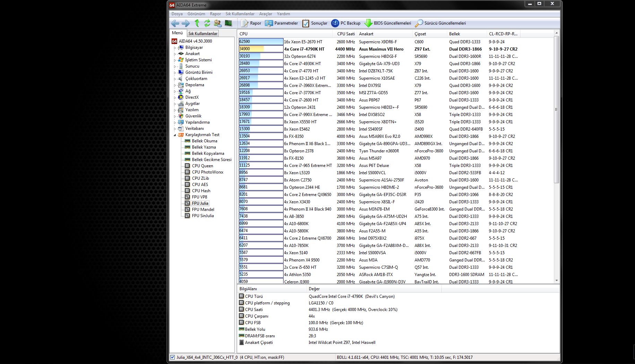Open the Rapor menu
The image size is (635, 364).
click(x=215, y=14)
